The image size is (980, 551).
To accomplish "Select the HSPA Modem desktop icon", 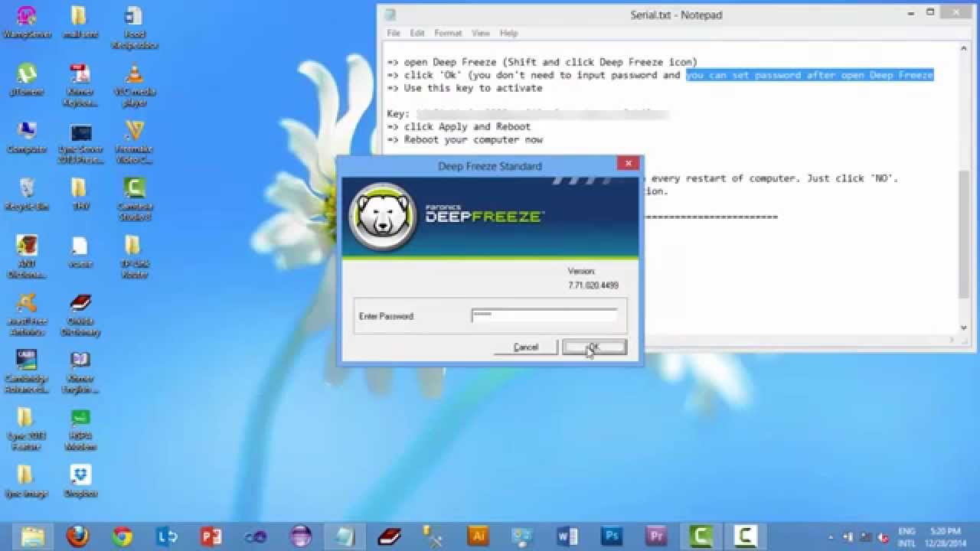I will coord(80,429).
